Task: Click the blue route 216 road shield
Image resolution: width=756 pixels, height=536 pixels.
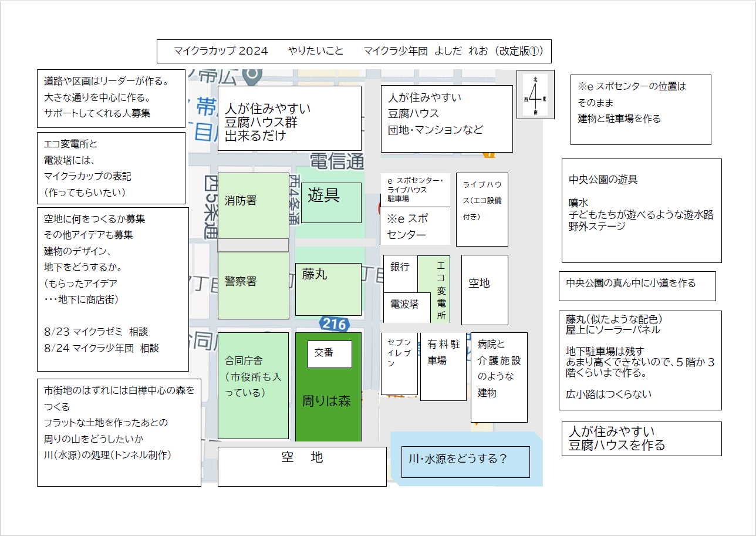Action: (x=335, y=323)
